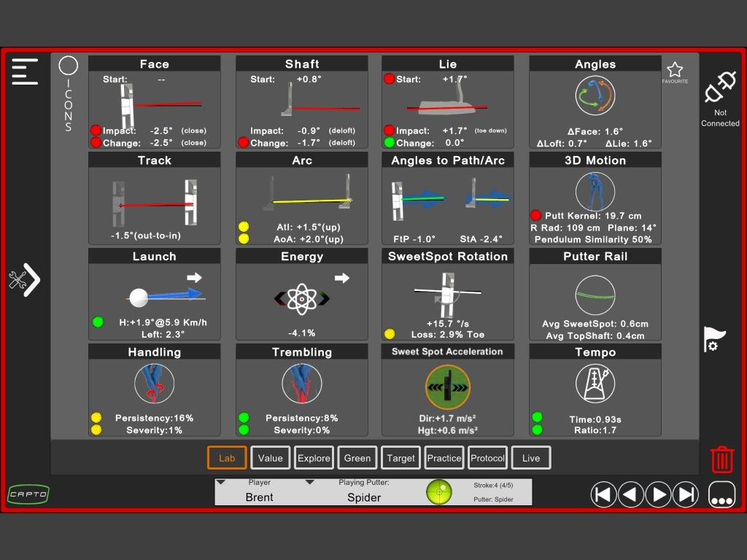Image resolution: width=747 pixels, height=560 pixels.
Task: Click red indicator beside Shaft Change
Action: 244,142
